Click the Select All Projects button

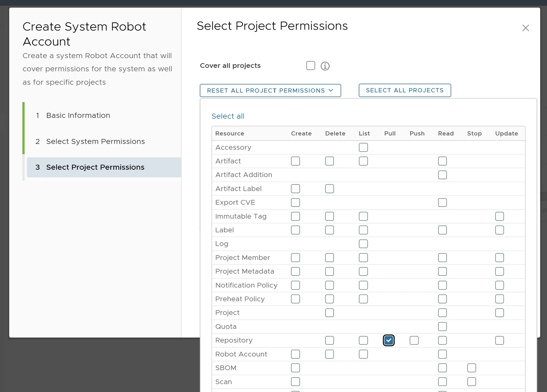coord(405,90)
